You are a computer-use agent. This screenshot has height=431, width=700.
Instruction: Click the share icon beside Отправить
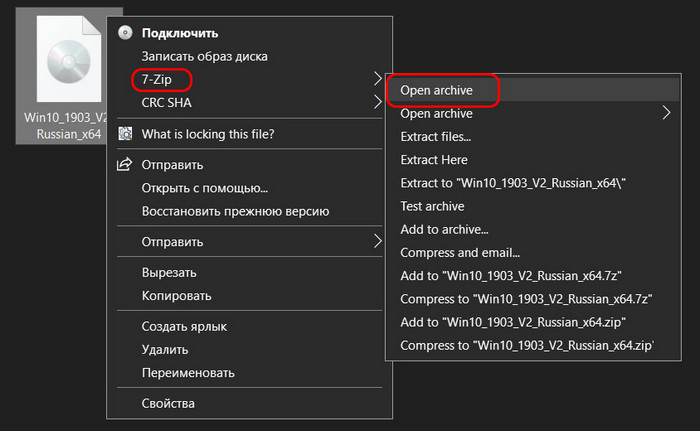coord(125,164)
